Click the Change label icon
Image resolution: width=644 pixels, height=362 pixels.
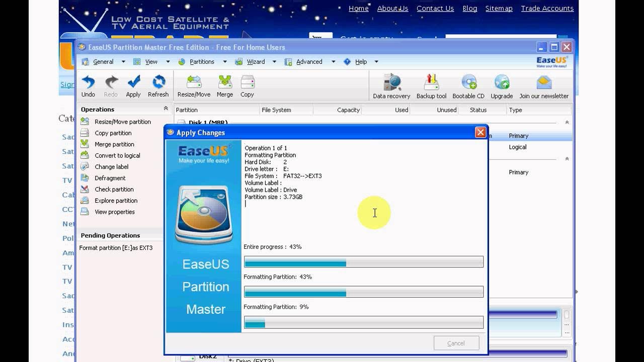coord(85,166)
